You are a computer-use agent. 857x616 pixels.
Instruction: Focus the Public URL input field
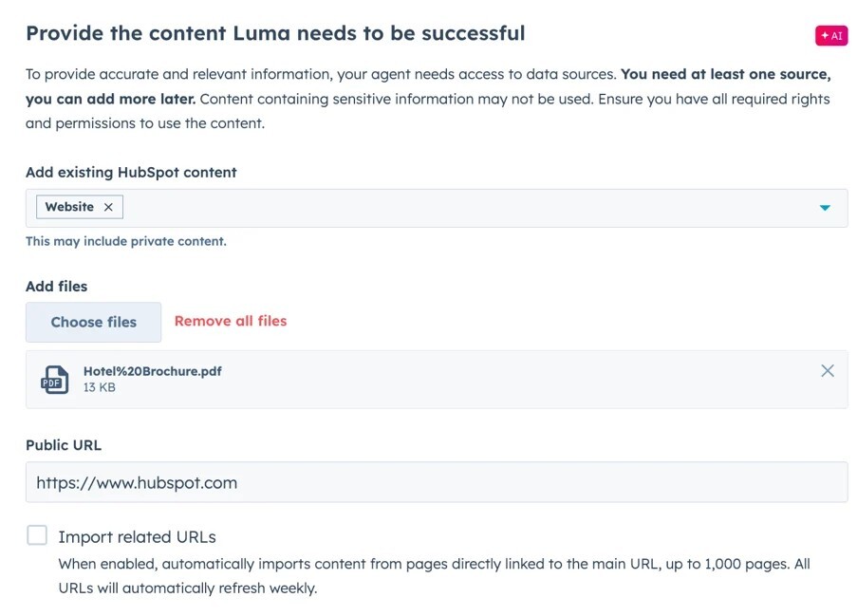tap(437, 482)
